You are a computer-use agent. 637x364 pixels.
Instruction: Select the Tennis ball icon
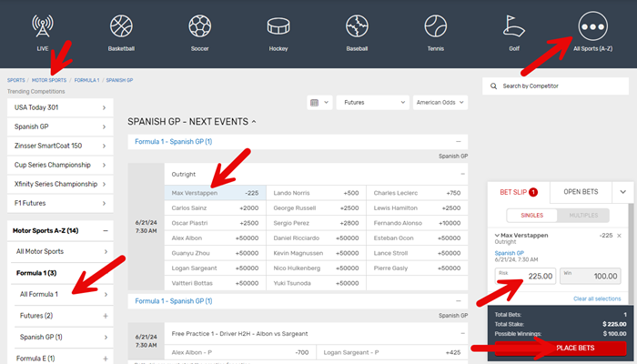click(436, 25)
